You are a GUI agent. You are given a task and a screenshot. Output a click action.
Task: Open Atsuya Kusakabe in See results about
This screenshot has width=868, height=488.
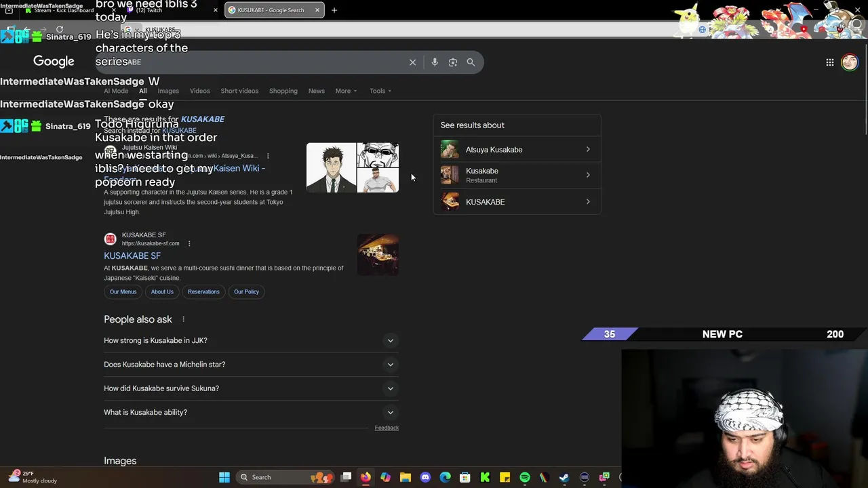coord(517,150)
